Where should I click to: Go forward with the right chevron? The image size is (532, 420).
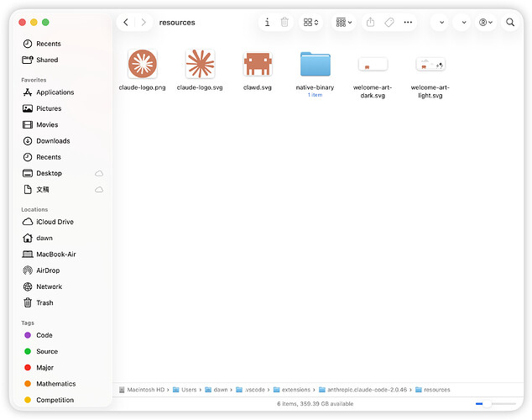143,23
